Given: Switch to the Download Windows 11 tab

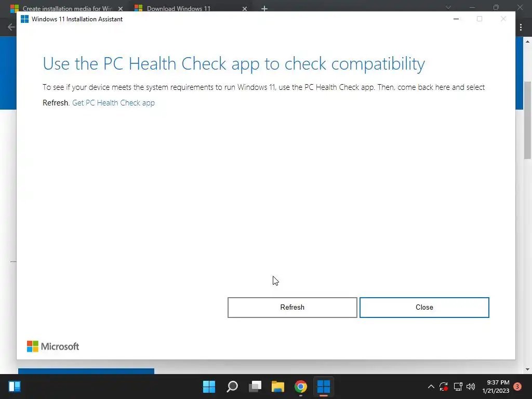Looking at the screenshot, I should coord(179,8).
